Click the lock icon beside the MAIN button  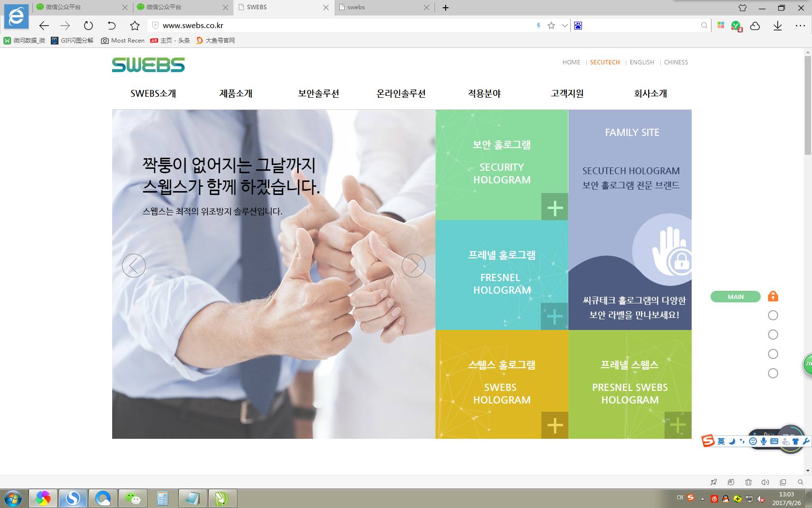(773, 296)
